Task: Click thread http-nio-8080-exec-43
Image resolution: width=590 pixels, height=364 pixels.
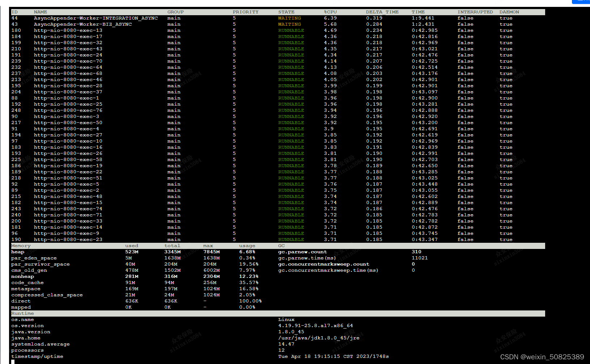Action: [x=68, y=49]
